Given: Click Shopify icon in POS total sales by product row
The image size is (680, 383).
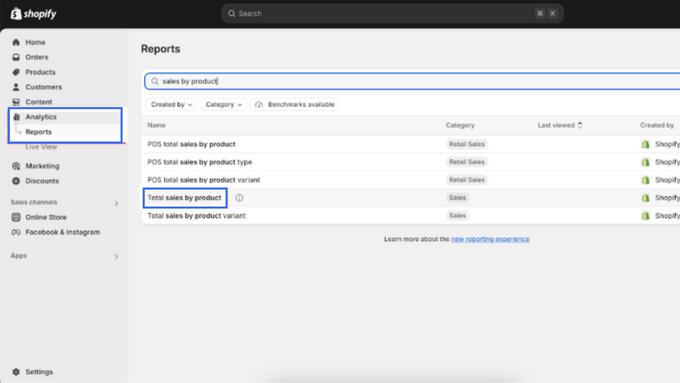Looking at the screenshot, I should [646, 144].
